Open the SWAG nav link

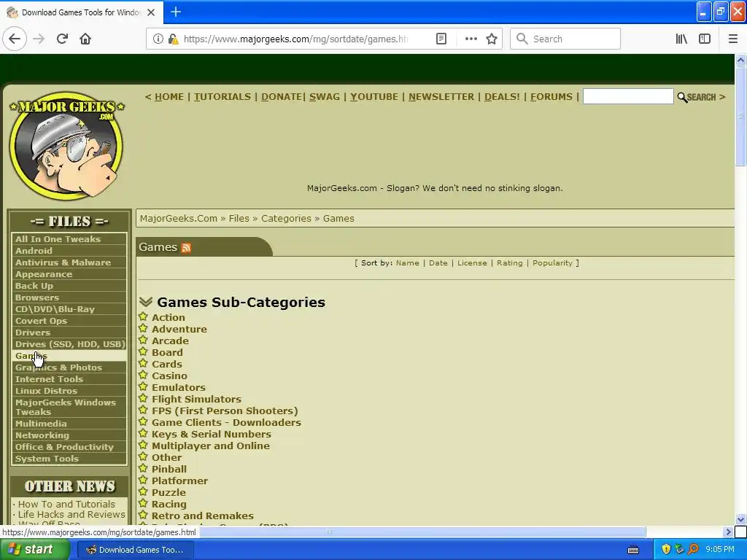point(325,97)
